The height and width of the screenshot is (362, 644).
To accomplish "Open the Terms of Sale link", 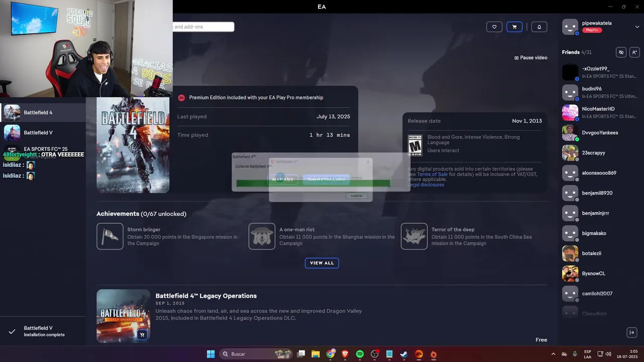I will coord(432,174).
